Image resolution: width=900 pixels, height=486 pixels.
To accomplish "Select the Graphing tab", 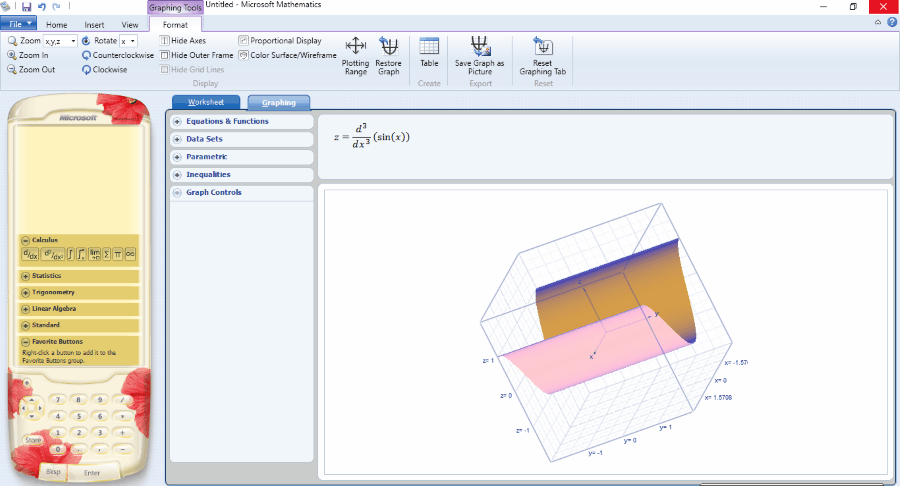I will [x=279, y=103].
